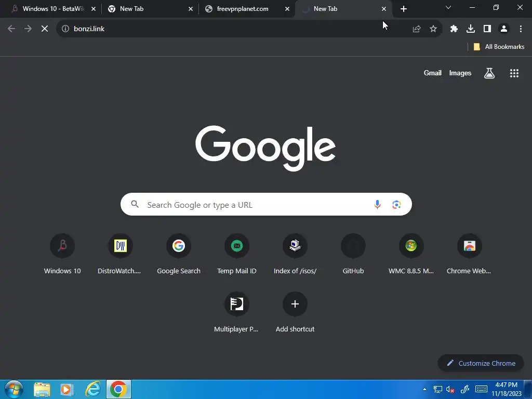Open the Google Search shortcut
The image size is (532, 399).
[179, 254]
